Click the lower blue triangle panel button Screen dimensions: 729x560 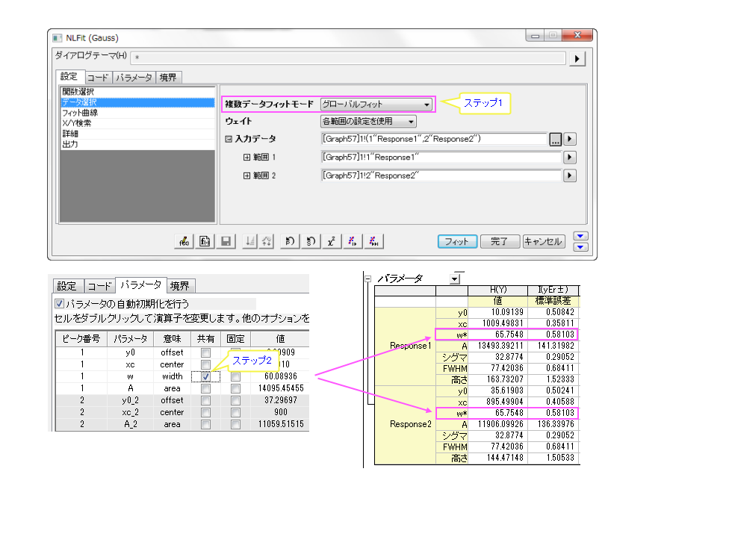(580, 247)
